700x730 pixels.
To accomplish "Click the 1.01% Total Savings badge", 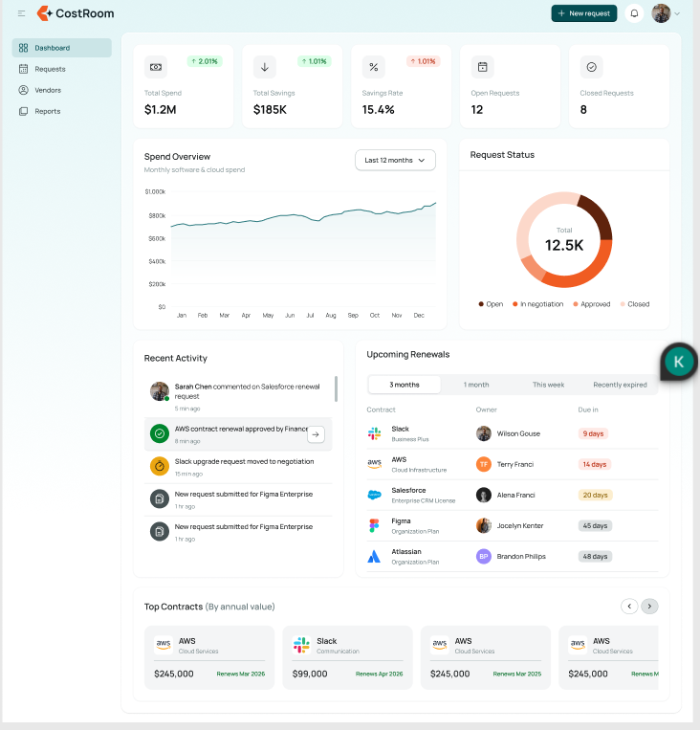I will point(315,61).
